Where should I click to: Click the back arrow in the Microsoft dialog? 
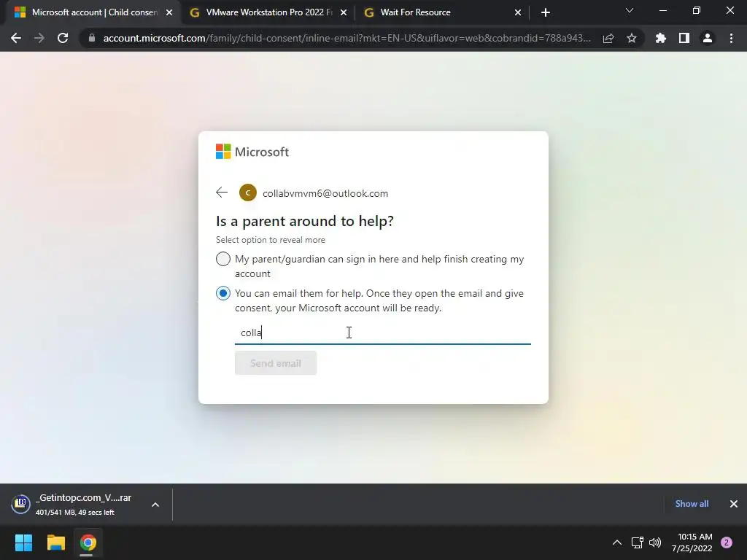click(222, 192)
